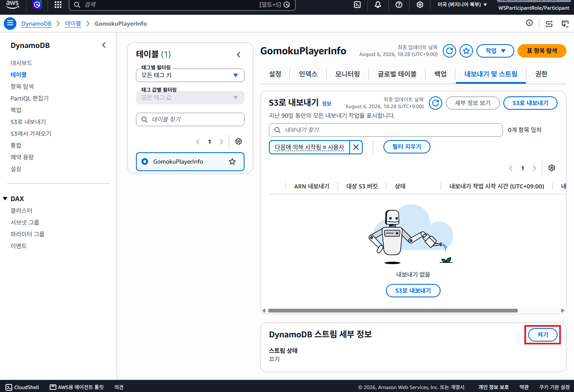Collapse the DynamoDB sidebar

[x=104, y=45]
